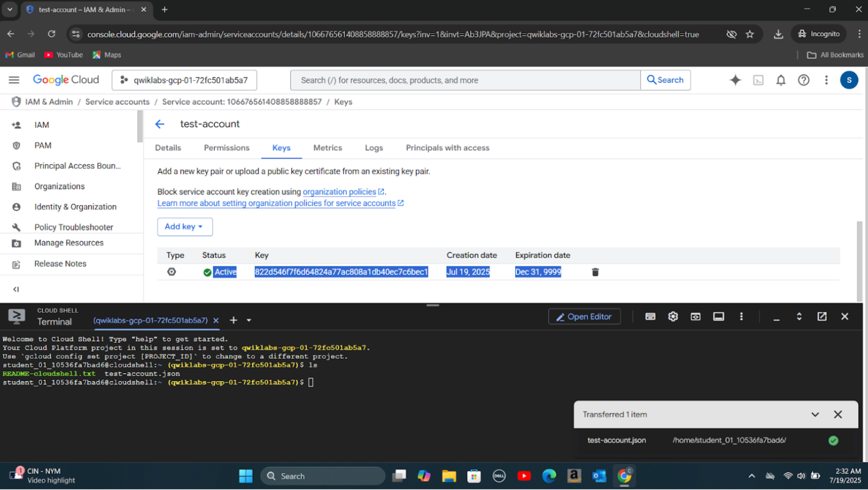Switch to the Principals with access tab
The height and width of the screenshot is (490, 868).
pyautogui.click(x=447, y=148)
